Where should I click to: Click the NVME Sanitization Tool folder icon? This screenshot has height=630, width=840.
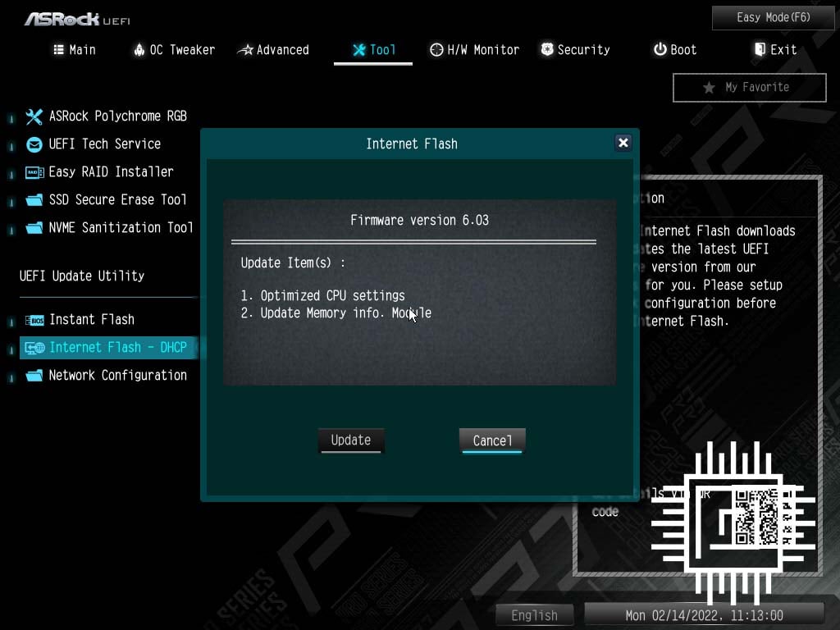[x=34, y=228]
